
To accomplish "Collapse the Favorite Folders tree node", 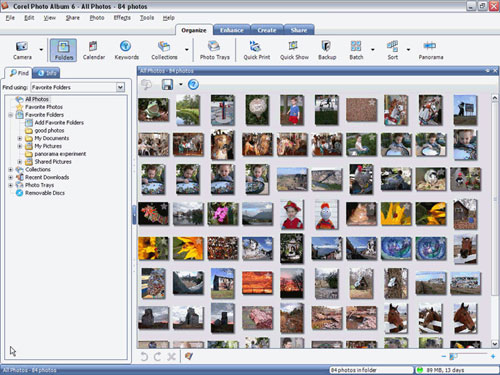I will pyautogui.click(x=10, y=115).
